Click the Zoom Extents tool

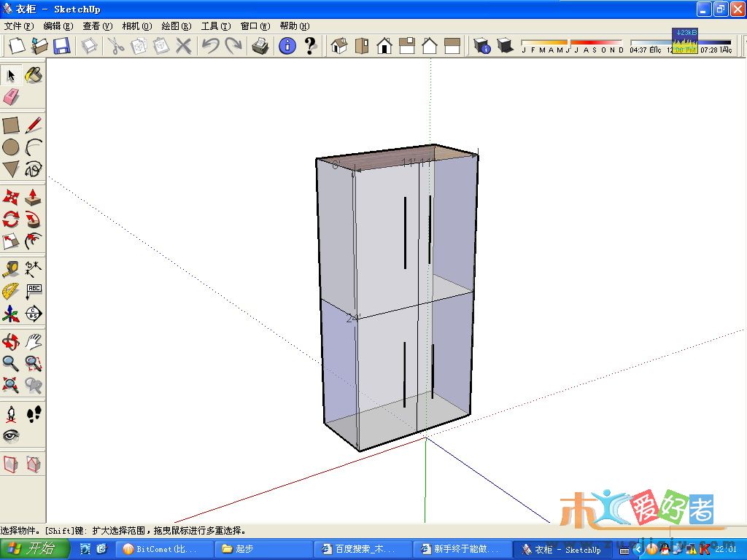click(x=11, y=385)
